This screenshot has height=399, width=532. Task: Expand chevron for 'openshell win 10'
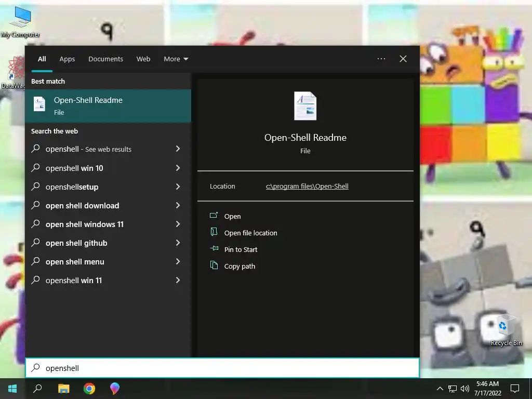178,168
